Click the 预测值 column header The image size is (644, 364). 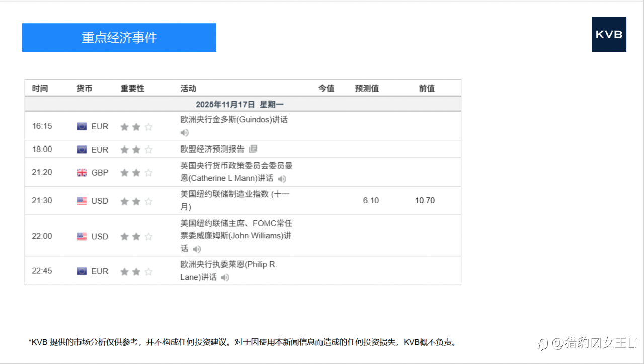pyautogui.click(x=367, y=88)
